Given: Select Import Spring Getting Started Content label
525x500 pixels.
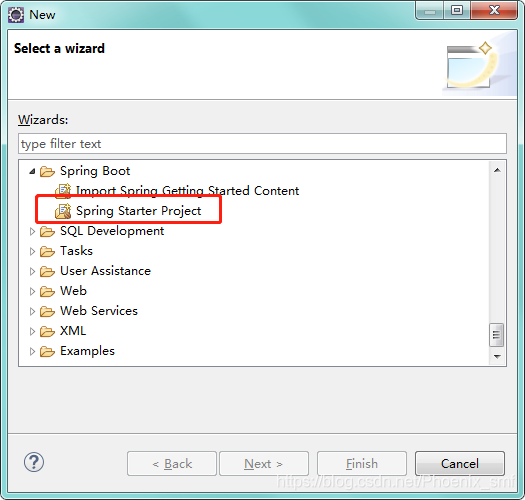Looking at the screenshot, I should (188, 191).
